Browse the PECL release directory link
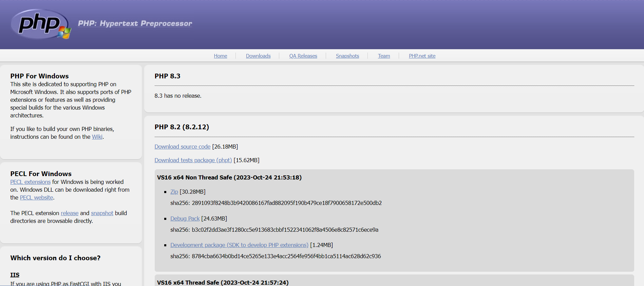 pyautogui.click(x=70, y=213)
